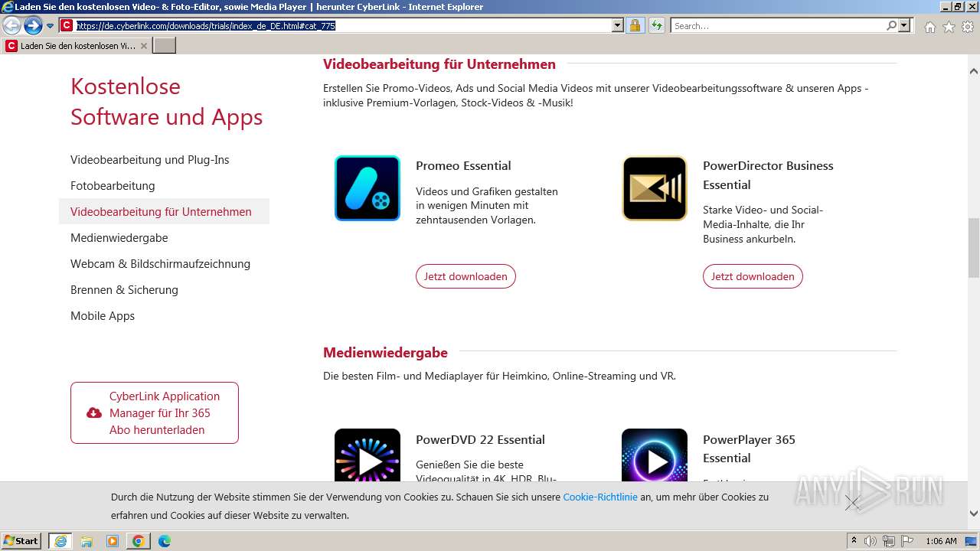
Task: Click the Refresh page icon
Action: tap(657, 25)
